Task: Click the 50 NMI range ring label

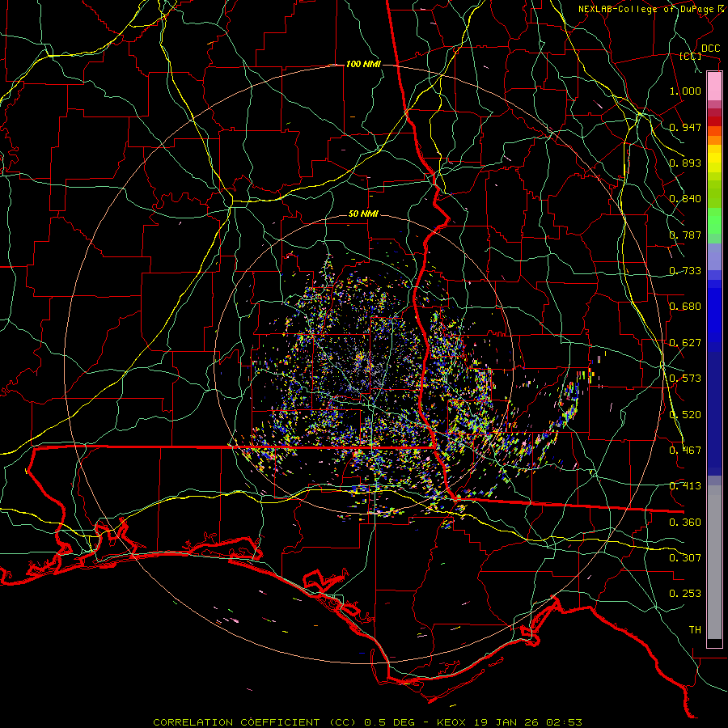Action: (363, 214)
